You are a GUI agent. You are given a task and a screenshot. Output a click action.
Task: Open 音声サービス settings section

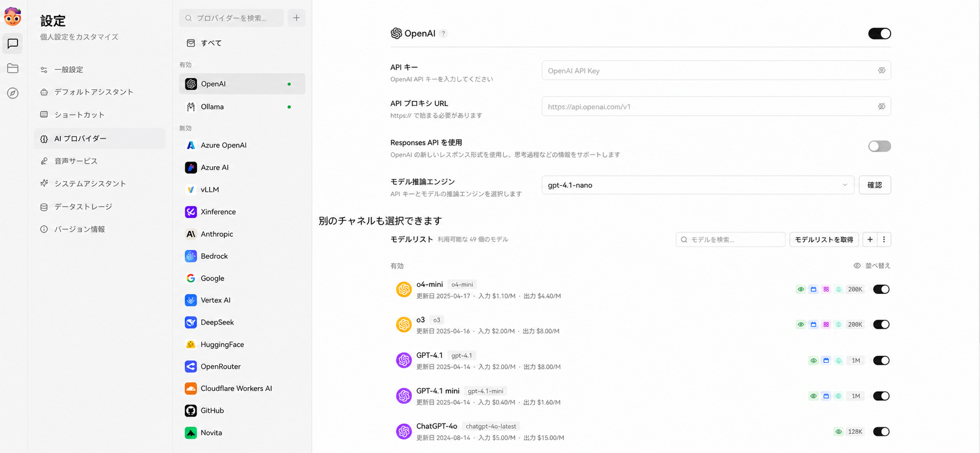[x=100, y=161]
